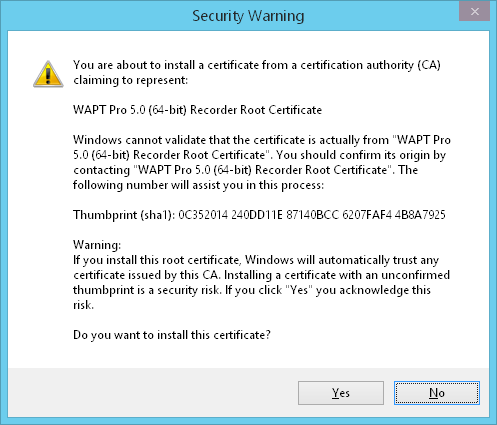Click the Security Warning title bar text
This screenshot has height=425, width=497.
point(248,16)
